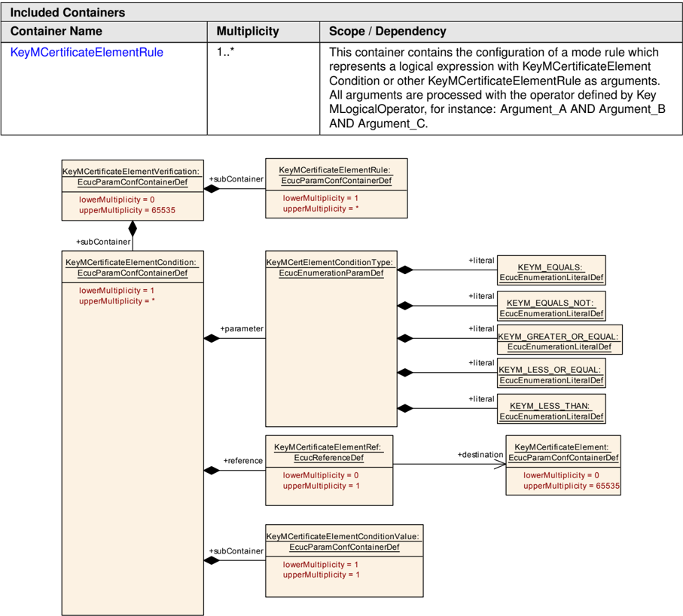Click '+literal' label beside KEYM_GREATER_OR_EQUAL
683x616 pixels.
tap(481, 329)
